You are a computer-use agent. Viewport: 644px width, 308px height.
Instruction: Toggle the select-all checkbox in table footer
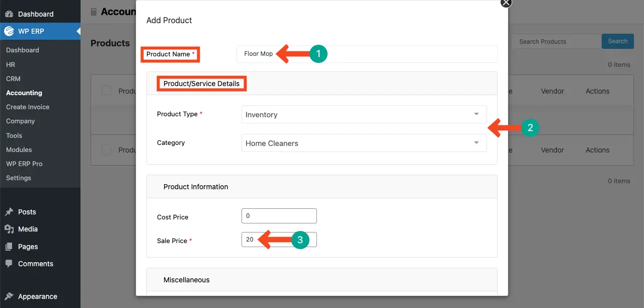pyautogui.click(x=106, y=149)
